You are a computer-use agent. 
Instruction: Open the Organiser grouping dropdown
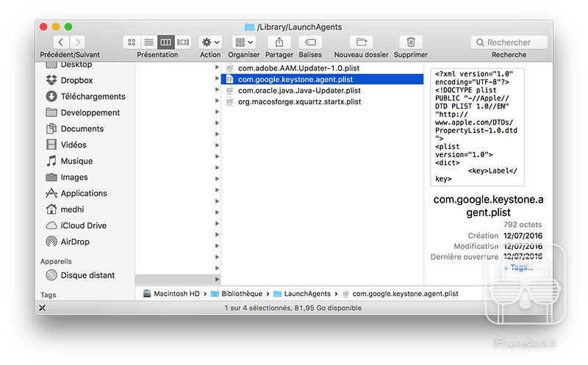click(x=244, y=43)
